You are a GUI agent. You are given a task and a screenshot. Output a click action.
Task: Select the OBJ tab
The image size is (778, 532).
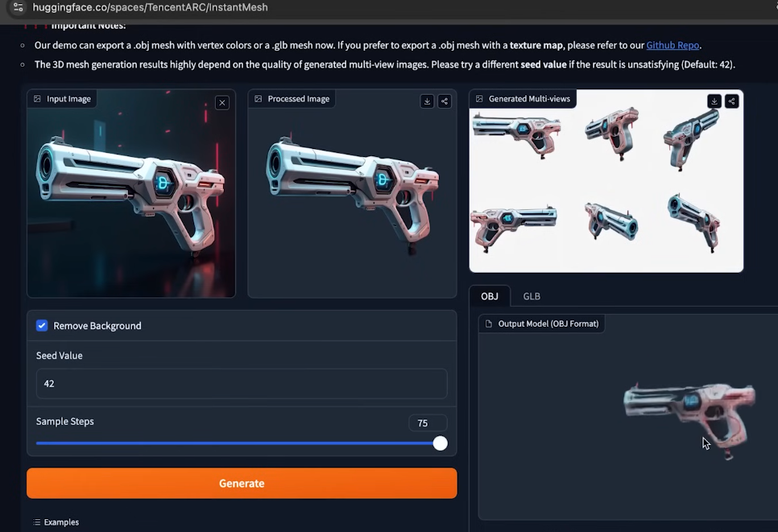(489, 296)
